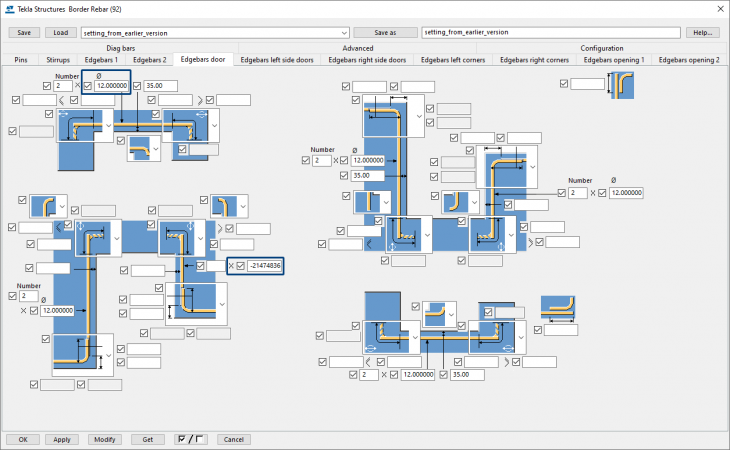Viewport: 730px width, 450px height.
Task: Open dropdown on top-left corner hook image
Action: tap(108, 125)
